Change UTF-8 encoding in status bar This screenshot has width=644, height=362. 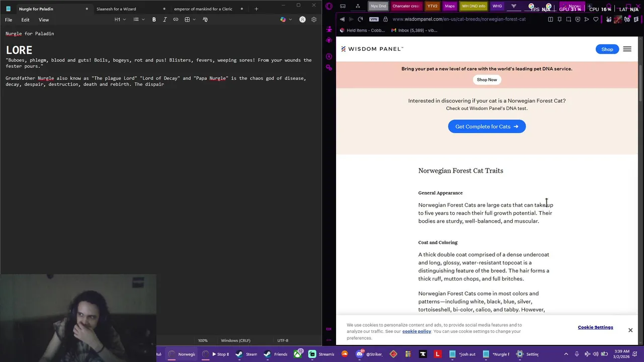[283, 340]
